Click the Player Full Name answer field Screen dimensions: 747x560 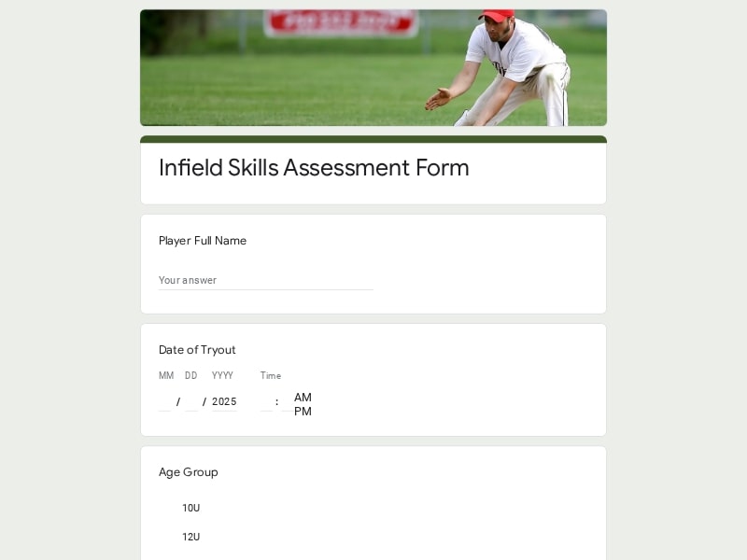click(x=266, y=281)
